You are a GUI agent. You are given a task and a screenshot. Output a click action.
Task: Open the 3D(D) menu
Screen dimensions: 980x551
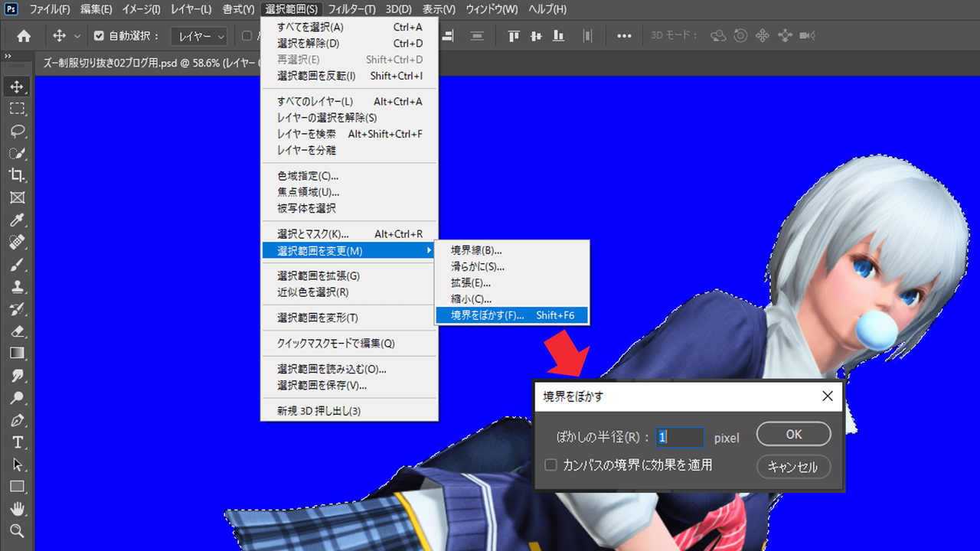pos(398,9)
